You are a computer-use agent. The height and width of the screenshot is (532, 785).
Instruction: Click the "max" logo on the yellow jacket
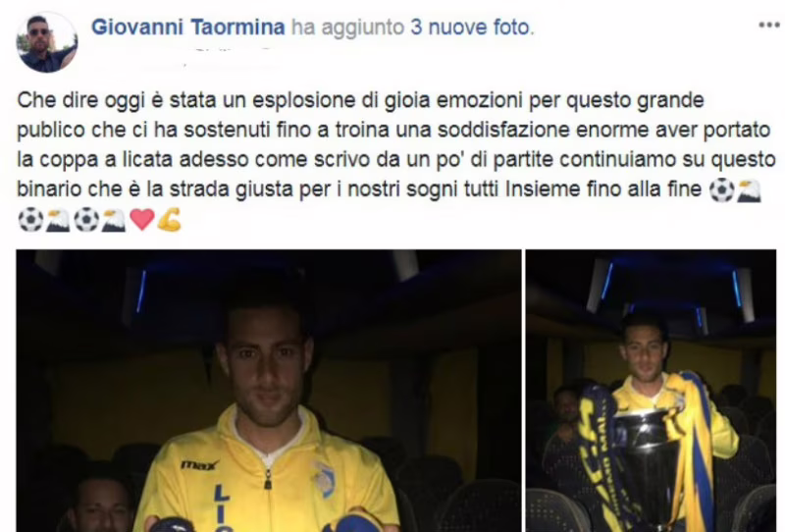[199, 465]
